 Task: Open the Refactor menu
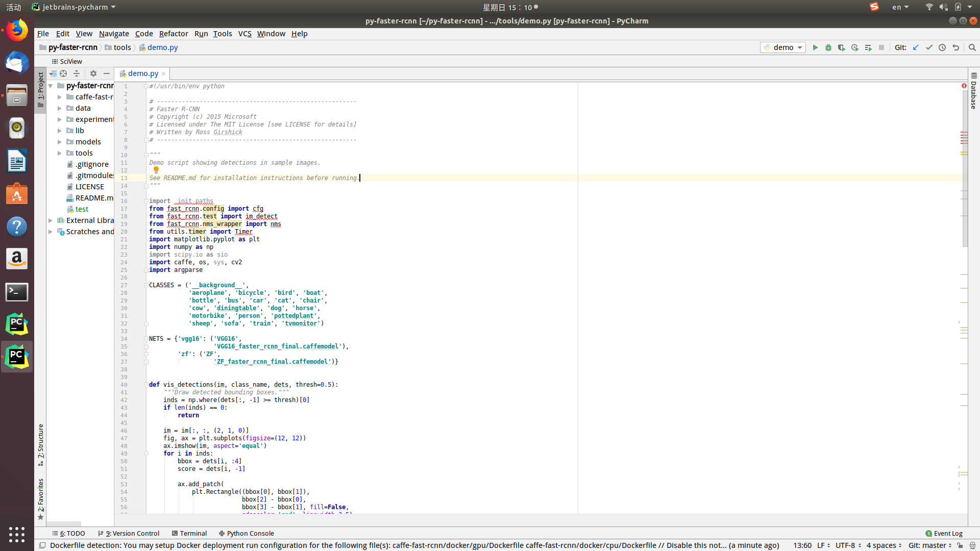[174, 34]
